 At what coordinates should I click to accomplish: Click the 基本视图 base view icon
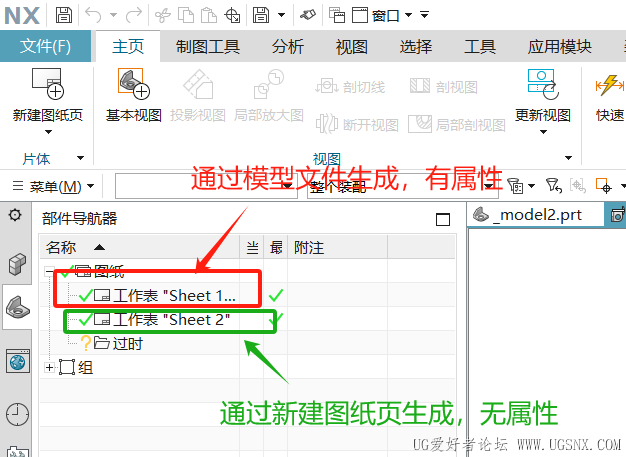(x=133, y=83)
